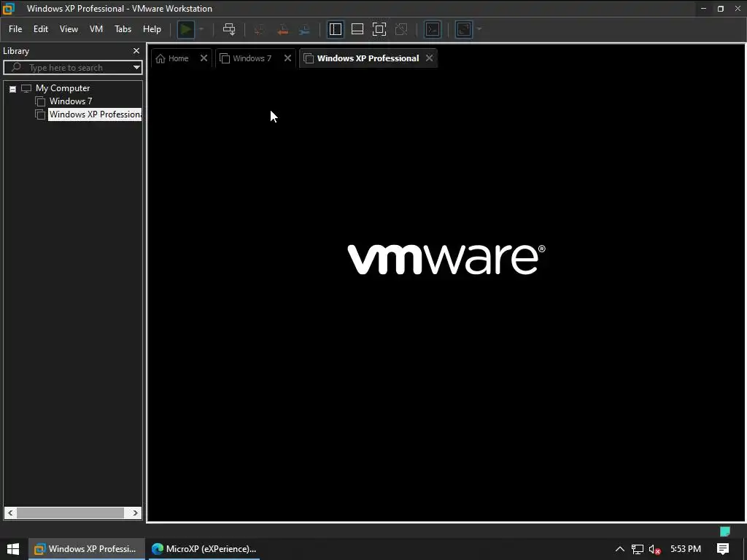Click VMware Workstation taskbar button
747x560 pixels.
coord(86,549)
